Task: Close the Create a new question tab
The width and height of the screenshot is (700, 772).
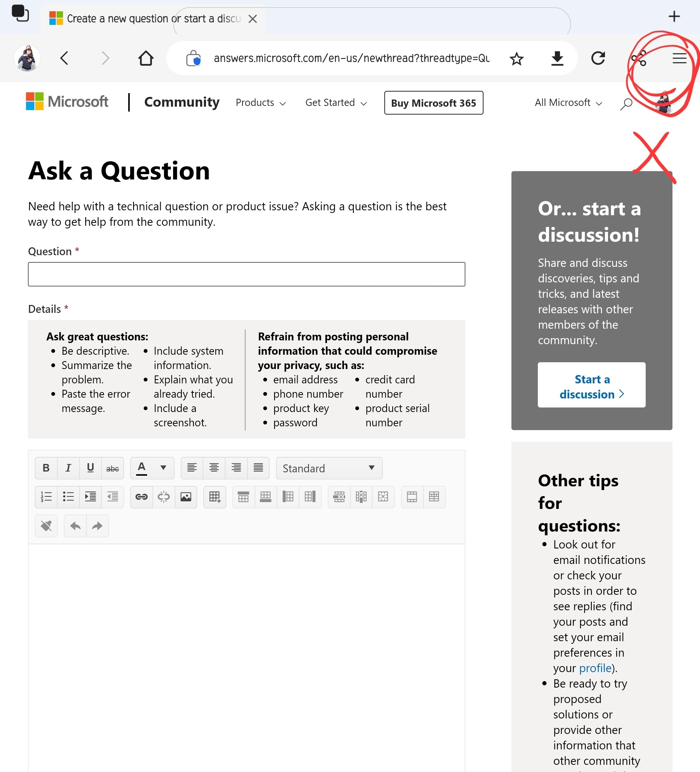Action: (252, 19)
